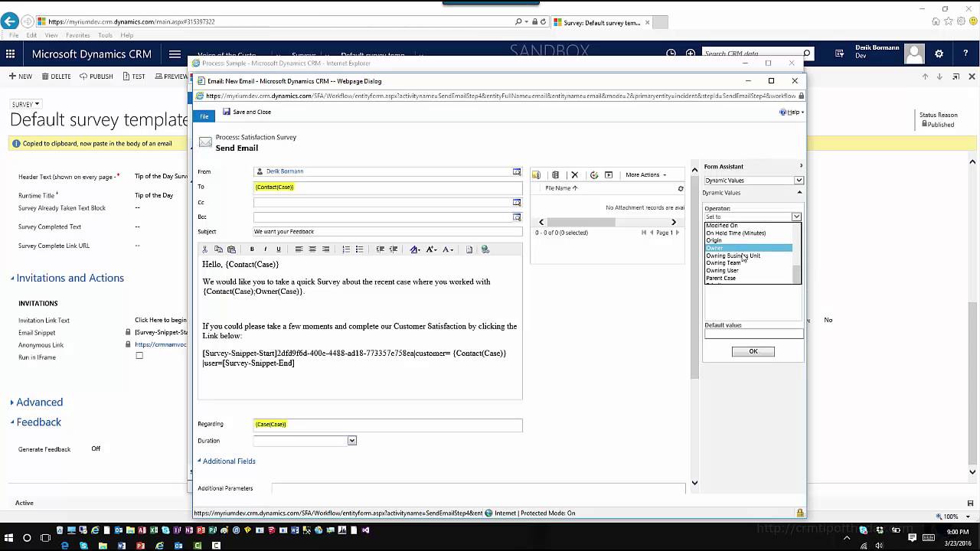Select 'Owning User' in field list
This screenshot has height=551, width=980.
(x=722, y=270)
